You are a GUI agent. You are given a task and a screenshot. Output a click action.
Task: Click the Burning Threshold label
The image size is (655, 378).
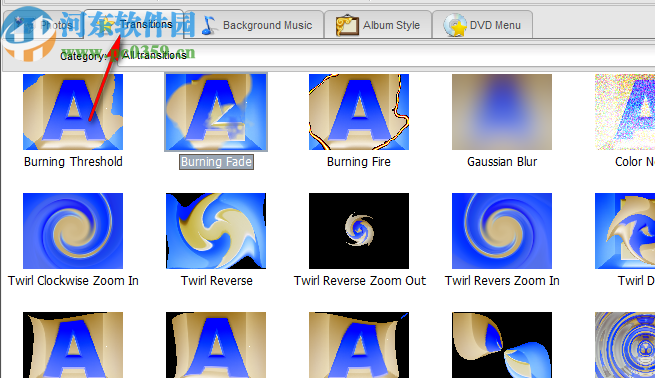(73, 162)
